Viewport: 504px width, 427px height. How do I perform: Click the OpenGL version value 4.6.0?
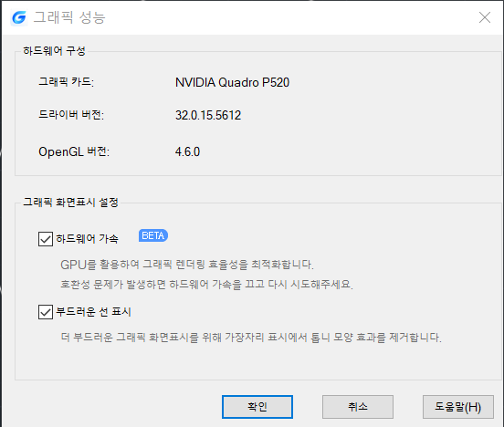187,151
